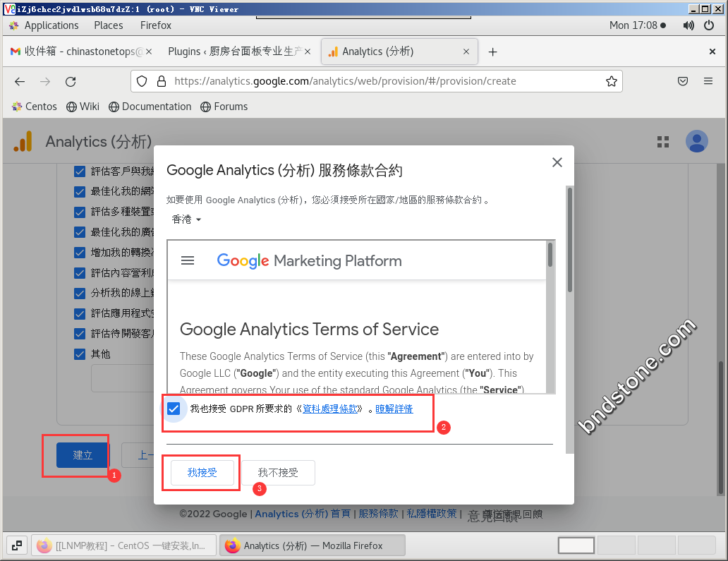Image resolution: width=728 pixels, height=561 pixels.
Task: Open the Documentation bookmark
Action: click(150, 107)
